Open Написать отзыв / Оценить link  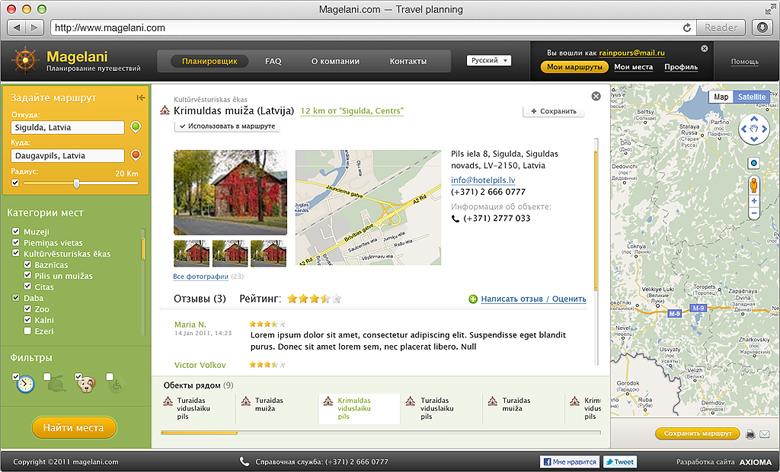[533, 299]
